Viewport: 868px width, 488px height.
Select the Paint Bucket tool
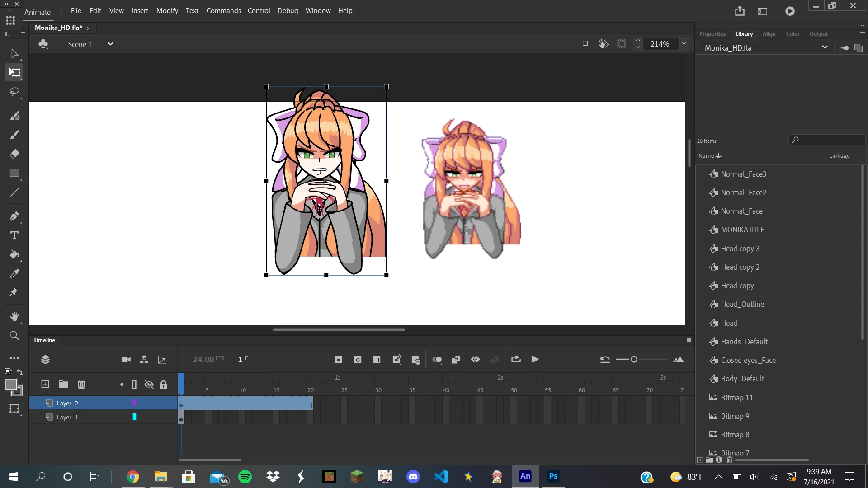14,254
